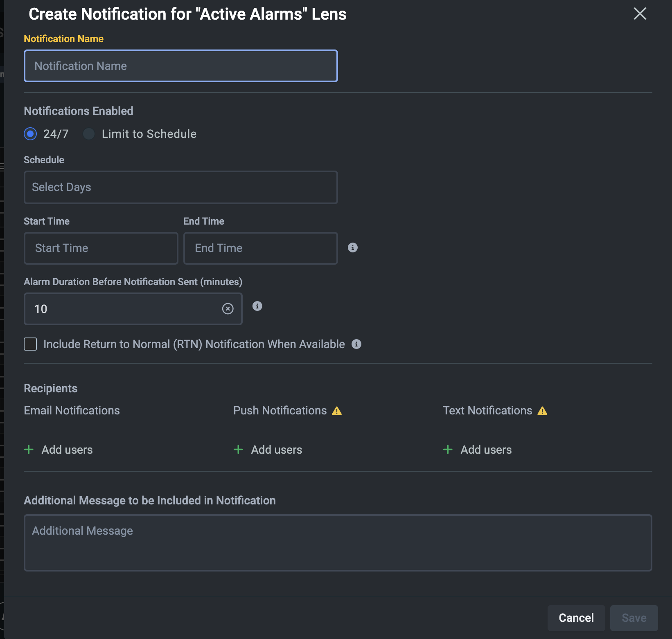Click the info icon next to alarm duration
Image resolution: width=672 pixels, height=639 pixels.
point(257,306)
